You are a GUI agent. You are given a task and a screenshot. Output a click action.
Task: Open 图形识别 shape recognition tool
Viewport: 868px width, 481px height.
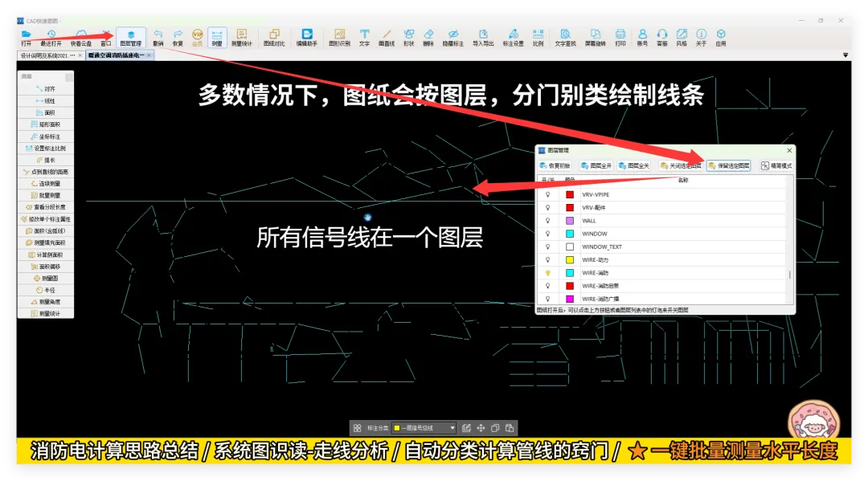tap(339, 38)
